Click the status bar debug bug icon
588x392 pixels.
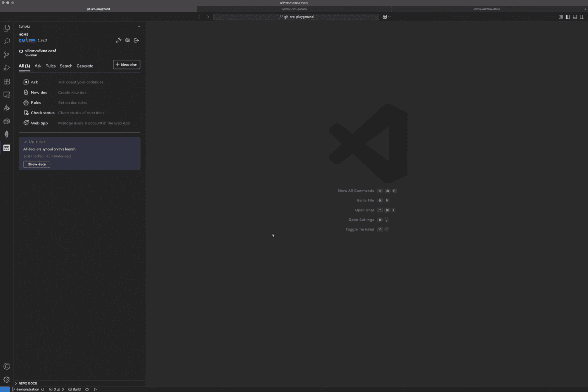point(87,389)
